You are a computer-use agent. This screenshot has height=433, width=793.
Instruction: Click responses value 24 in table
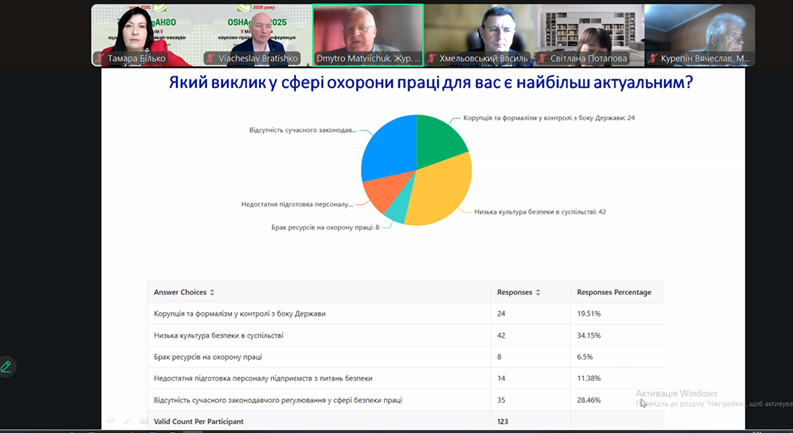[x=501, y=314]
